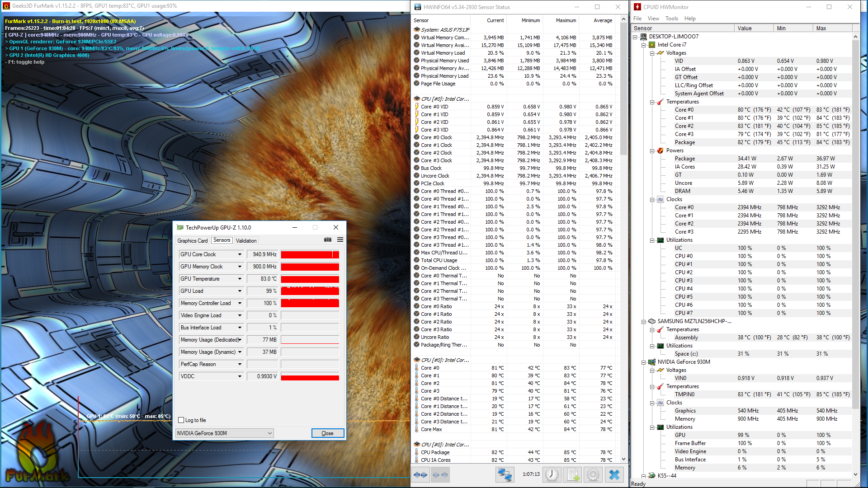Click Average column header in HWiNFO

(x=597, y=20)
